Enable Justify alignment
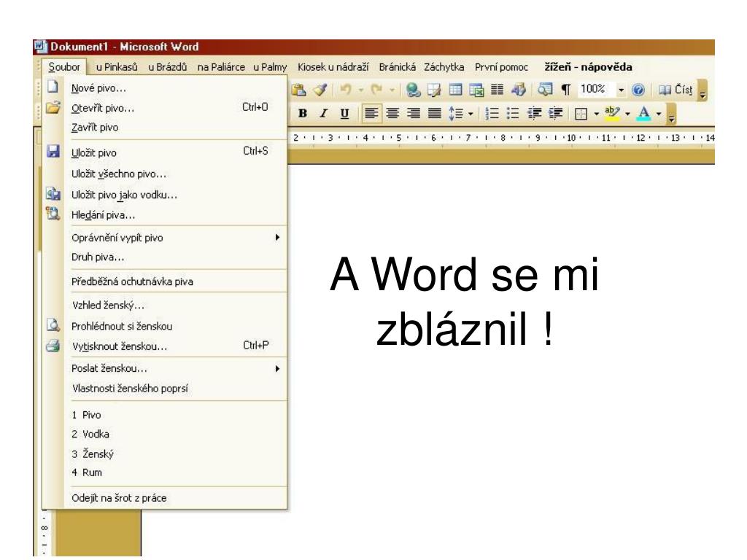The image size is (747, 560). pyautogui.click(x=435, y=113)
